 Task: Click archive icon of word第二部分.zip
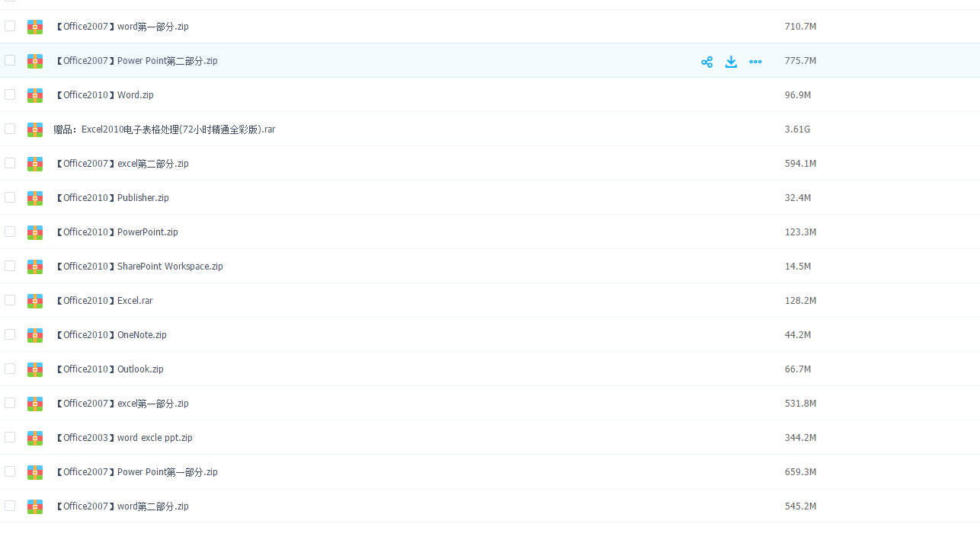pyautogui.click(x=35, y=506)
